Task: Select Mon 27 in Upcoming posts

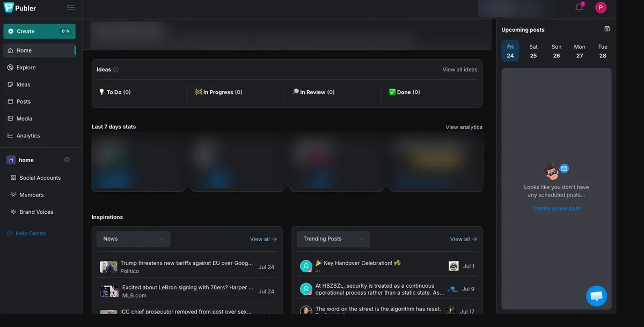Action: point(580,51)
